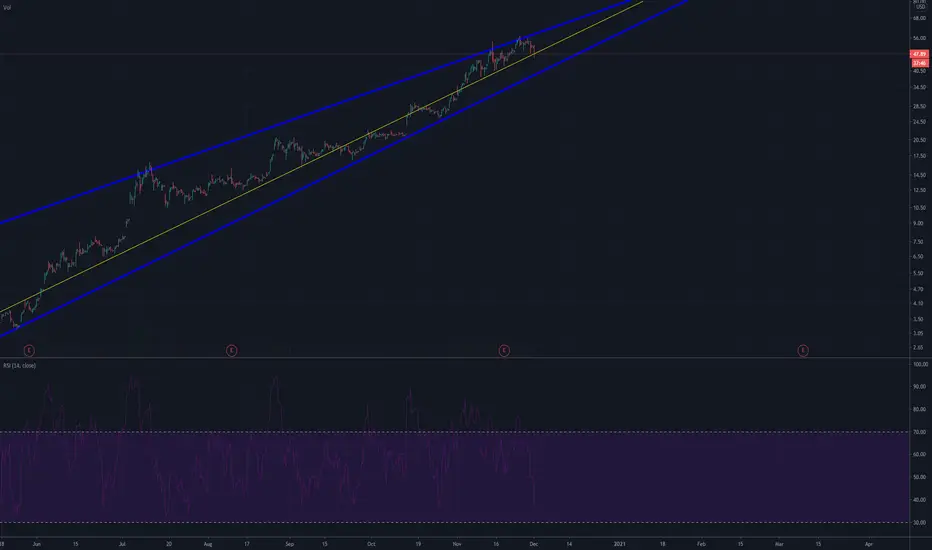Click the 12.50 price axis value
The image size is (932, 550).
pos(920,190)
